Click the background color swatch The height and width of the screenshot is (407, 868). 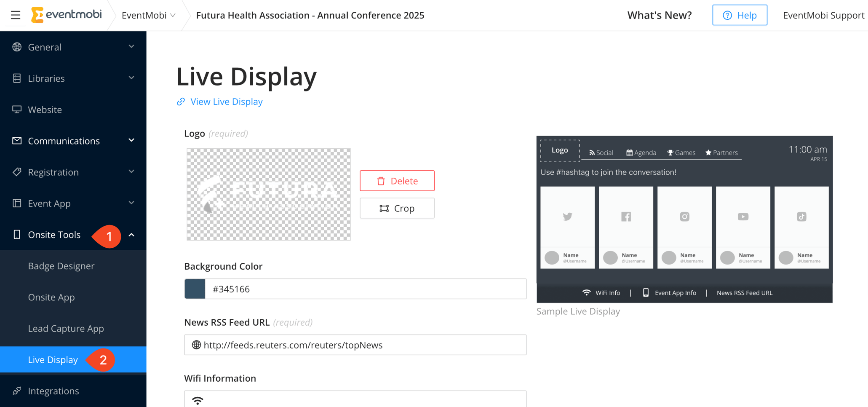[x=195, y=289]
